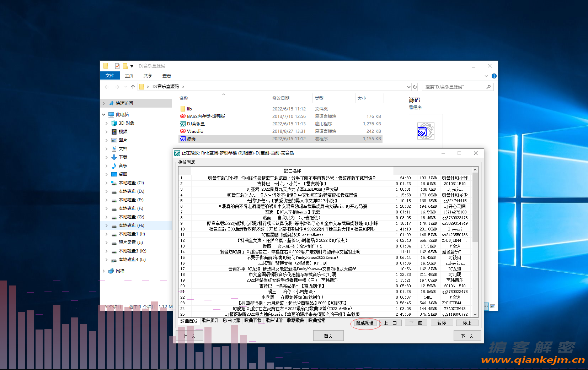Open 音乐 folder in navigation pane
The image size is (588, 370).
pos(123,166)
